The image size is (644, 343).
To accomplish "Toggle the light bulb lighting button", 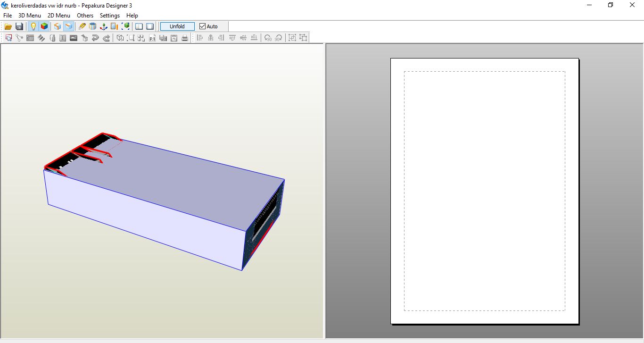I will click(33, 26).
